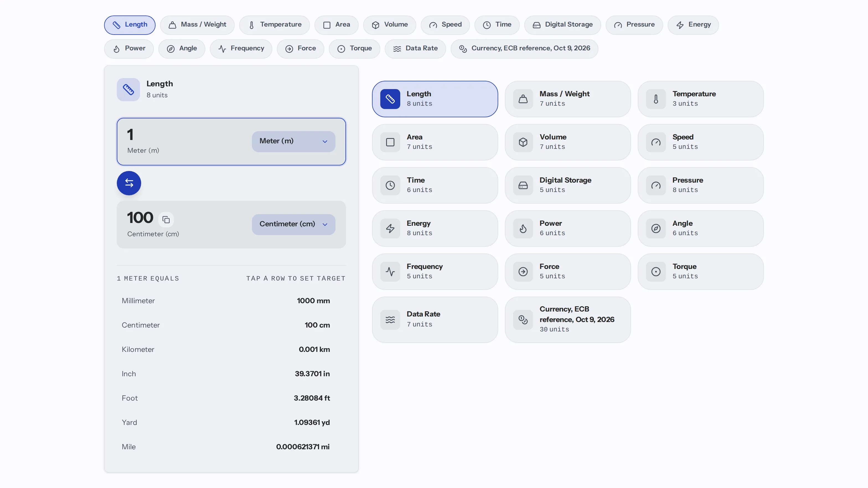Image resolution: width=868 pixels, height=488 pixels.
Task: Open the Centimeter (cm) target unit dropdown
Action: [x=293, y=224]
